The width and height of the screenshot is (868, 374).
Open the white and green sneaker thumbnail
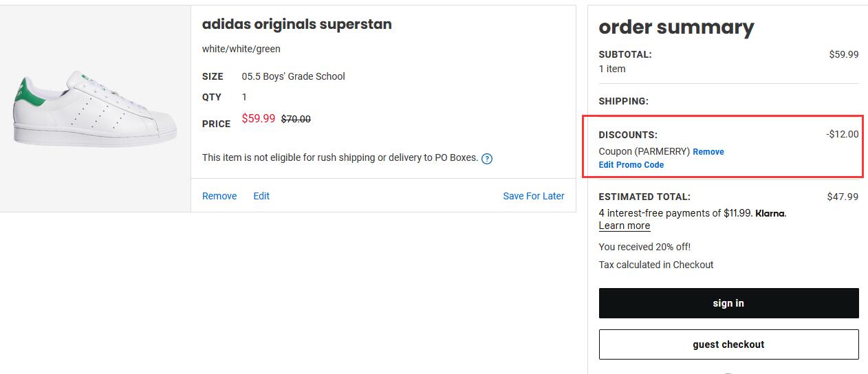[x=95, y=107]
